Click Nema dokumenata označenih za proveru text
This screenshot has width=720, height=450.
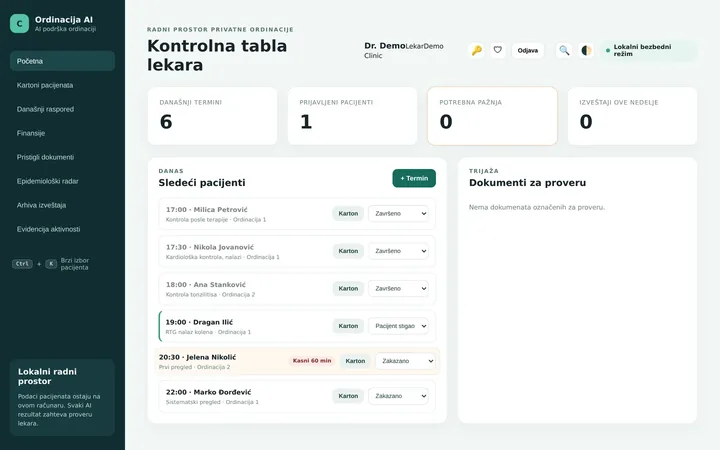pos(537,208)
